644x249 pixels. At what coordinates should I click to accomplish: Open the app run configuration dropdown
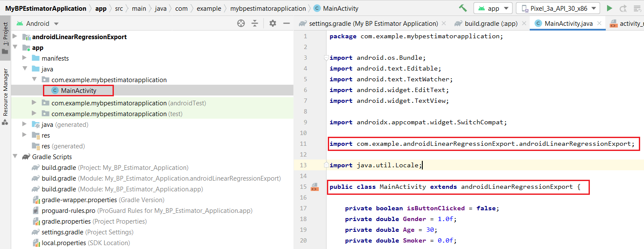pyautogui.click(x=493, y=8)
